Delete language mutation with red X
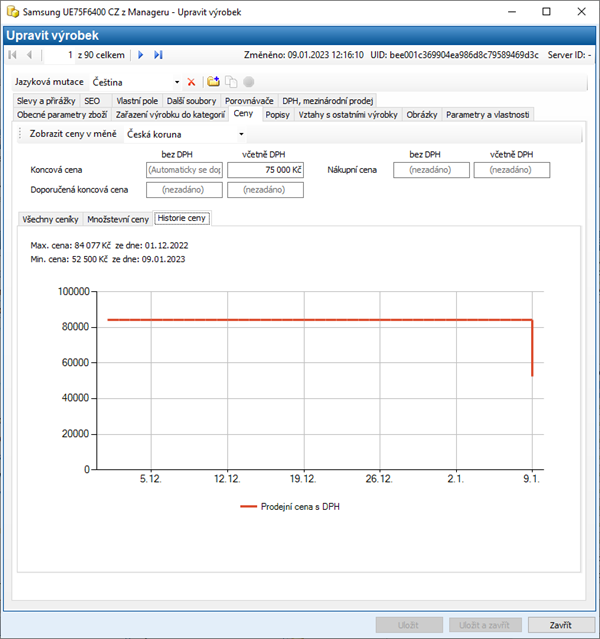Image resolution: width=600 pixels, height=639 pixels. pos(192,81)
